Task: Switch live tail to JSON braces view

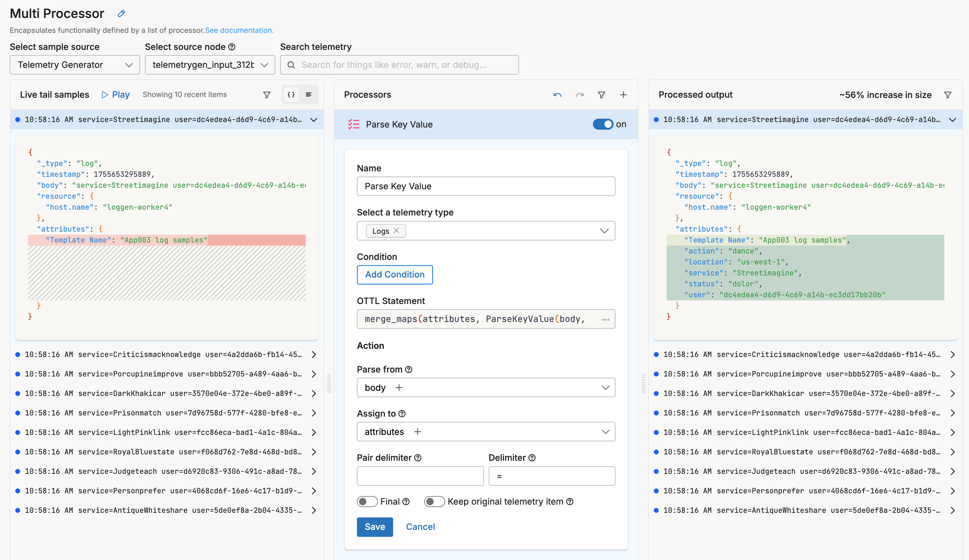Action: point(291,95)
